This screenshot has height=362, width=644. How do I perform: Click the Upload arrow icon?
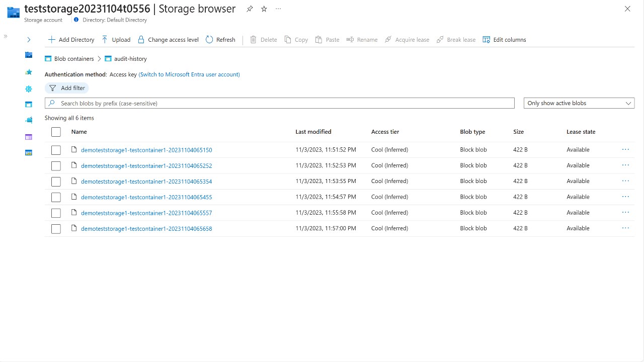click(x=105, y=40)
